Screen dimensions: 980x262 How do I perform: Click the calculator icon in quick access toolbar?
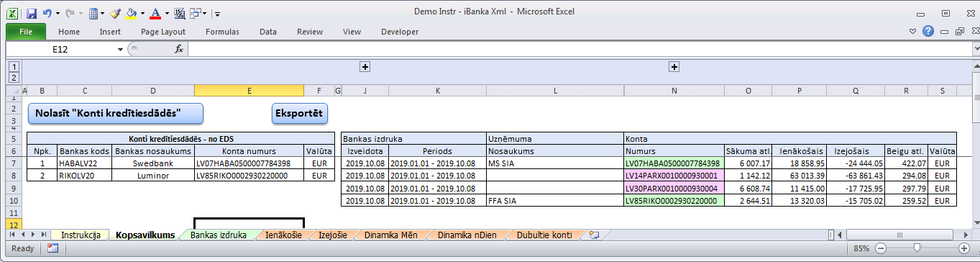pos(94,13)
